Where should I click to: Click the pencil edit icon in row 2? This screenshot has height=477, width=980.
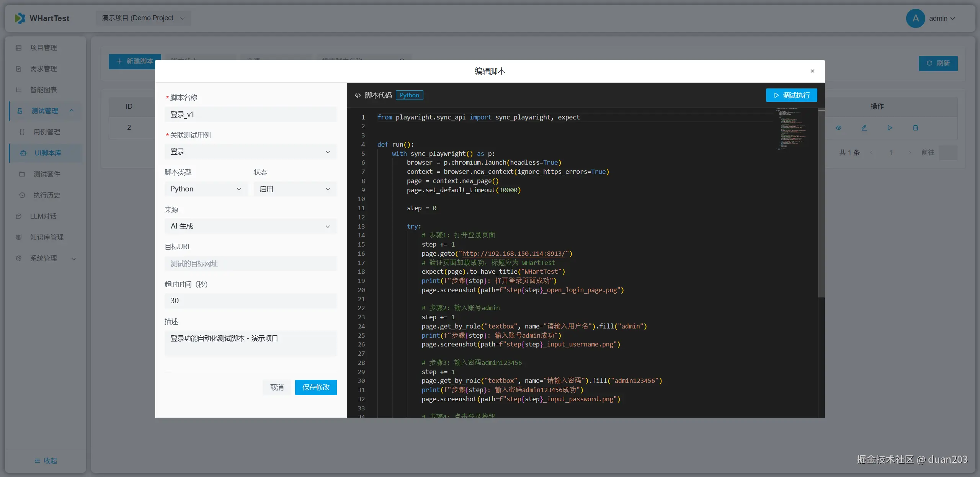tap(864, 128)
